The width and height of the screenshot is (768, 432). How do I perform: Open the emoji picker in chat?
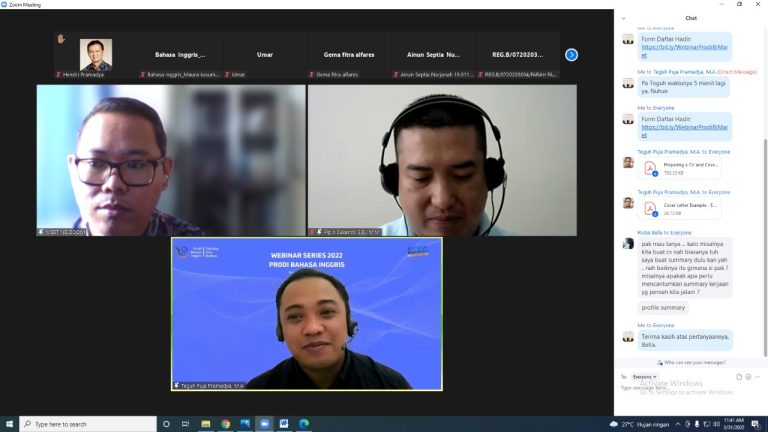point(748,377)
